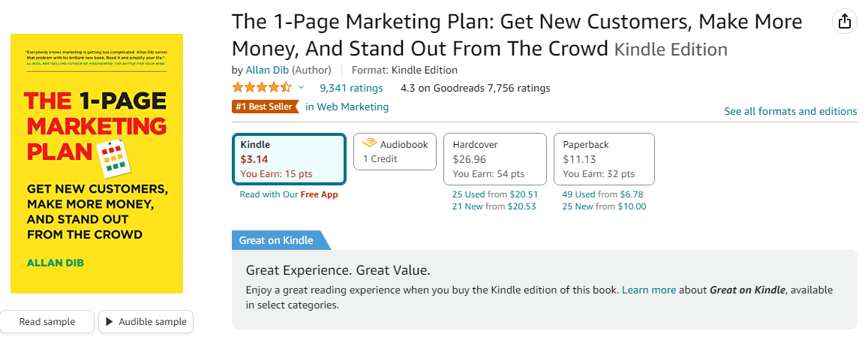This screenshot has width=868, height=340.
Task: Select the Kindle format option
Action: (x=290, y=158)
